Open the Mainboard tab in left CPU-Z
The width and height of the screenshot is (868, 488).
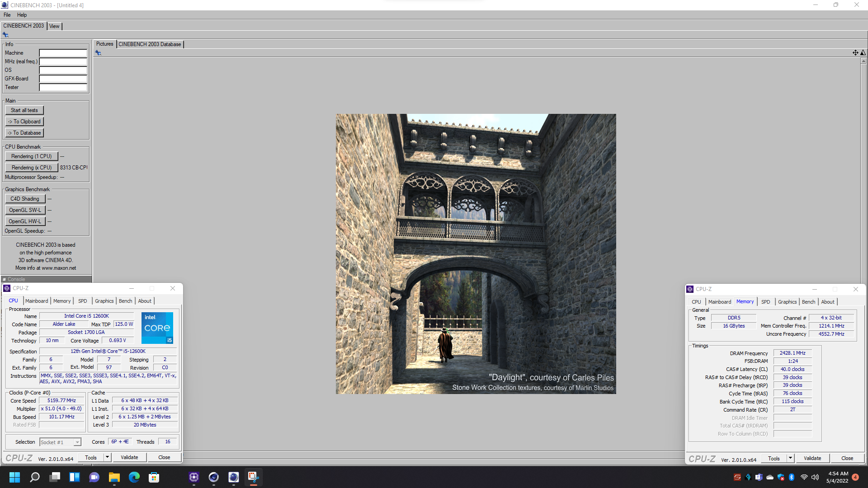pos(37,301)
